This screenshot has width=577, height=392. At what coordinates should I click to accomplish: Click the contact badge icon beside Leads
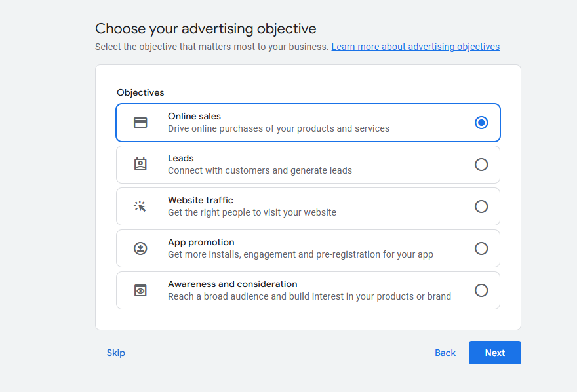(x=140, y=165)
